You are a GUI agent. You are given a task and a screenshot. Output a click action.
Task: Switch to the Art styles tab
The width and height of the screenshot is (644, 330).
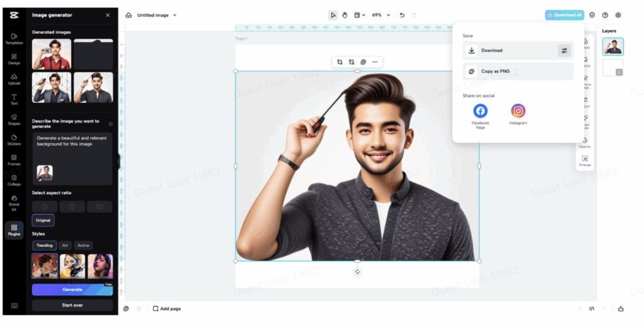coord(65,245)
